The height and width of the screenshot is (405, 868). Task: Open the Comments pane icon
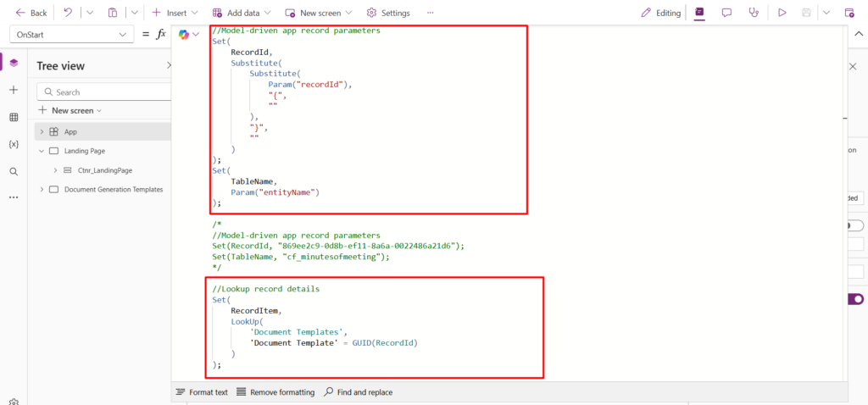(726, 13)
